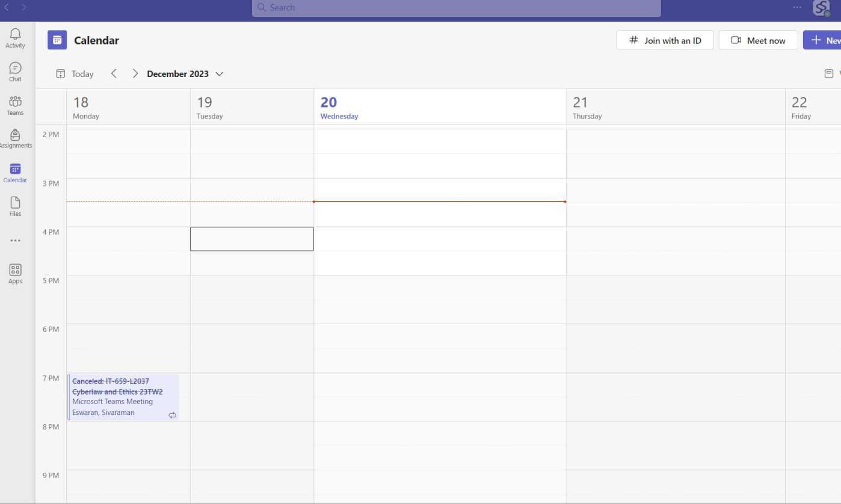Expand the December 2023 month picker

pos(185,73)
